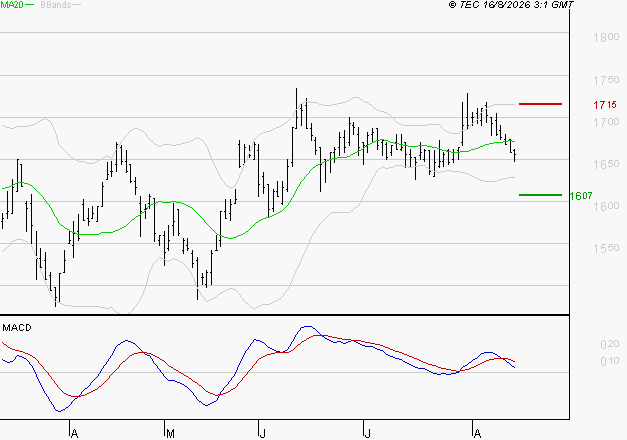Click the BBands legend label

56,5
